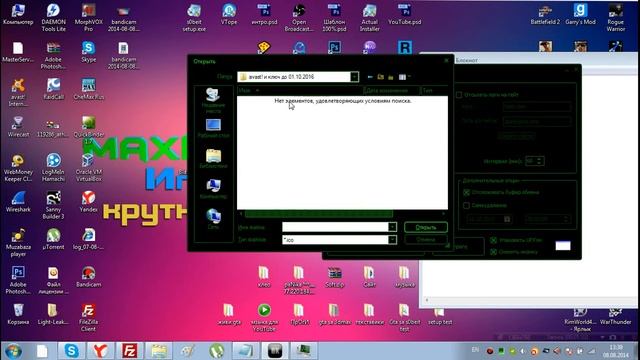Open Sanny Builder 3 desktop icon
The image size is (640, 360).
click(53, 205)
